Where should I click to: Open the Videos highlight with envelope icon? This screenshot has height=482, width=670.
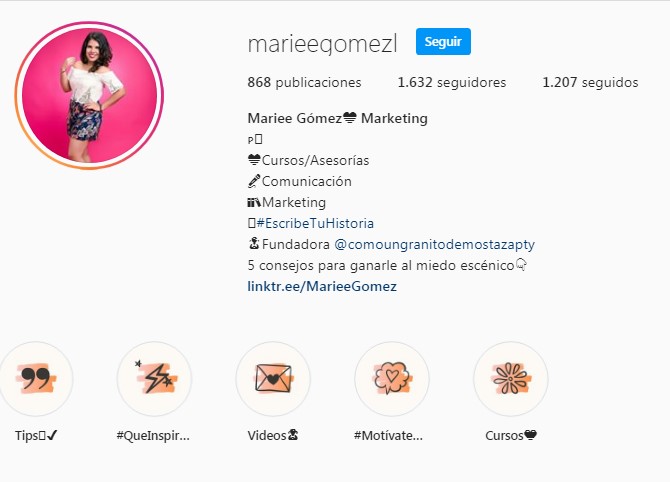coord(273,379)
